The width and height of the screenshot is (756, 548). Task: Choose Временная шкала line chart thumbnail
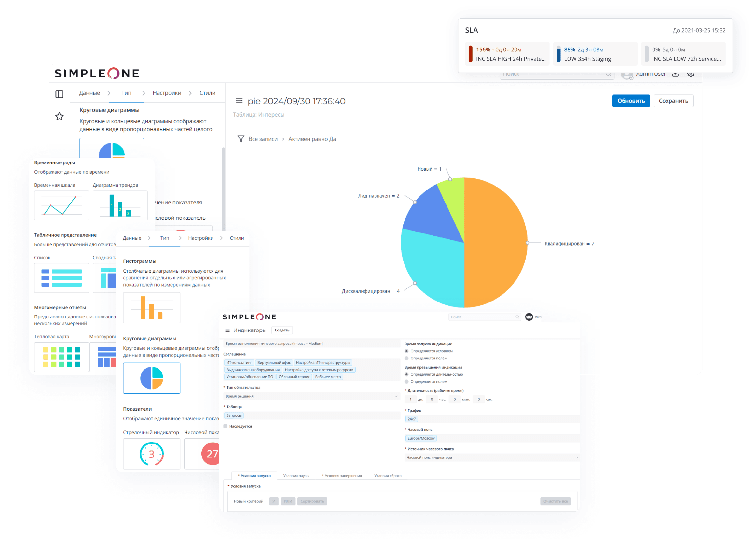point(62,205)
